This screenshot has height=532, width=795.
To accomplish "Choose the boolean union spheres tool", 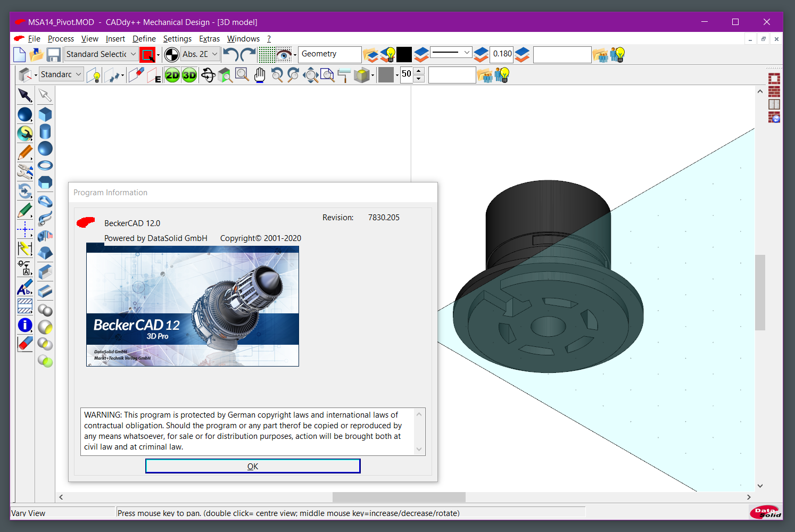I will tap(45, 310).
